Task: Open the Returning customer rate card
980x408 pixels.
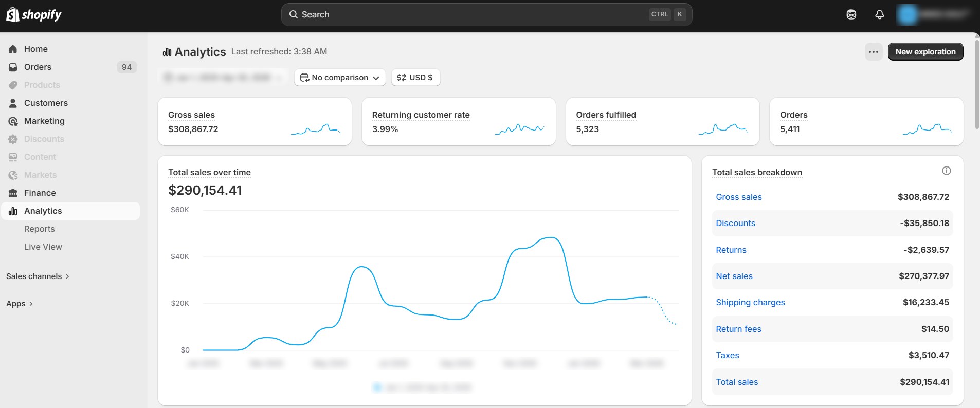Action: (x=459, y=121)
